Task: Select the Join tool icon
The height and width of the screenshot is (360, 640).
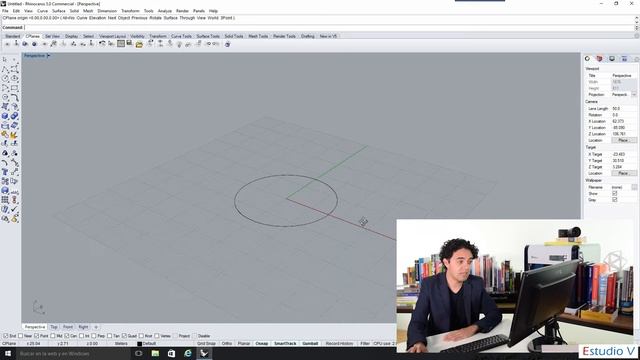Action: (x=5, y=135)
